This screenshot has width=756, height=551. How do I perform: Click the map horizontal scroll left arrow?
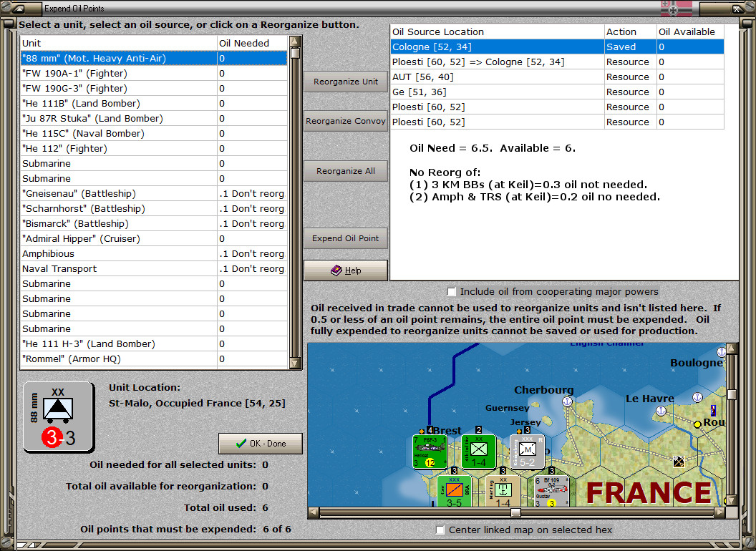(x=314, y=512)
